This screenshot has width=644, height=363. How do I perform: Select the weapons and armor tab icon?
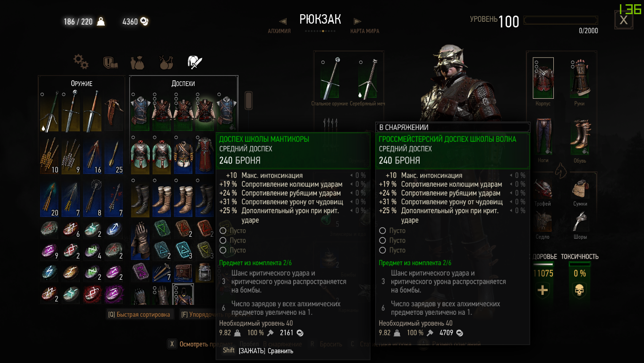[x=195, y=62]
